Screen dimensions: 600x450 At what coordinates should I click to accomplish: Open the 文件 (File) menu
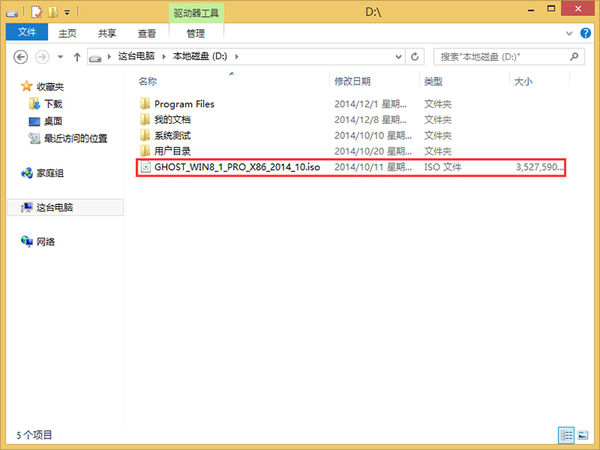pyautogui.click(x=25, y=33)
